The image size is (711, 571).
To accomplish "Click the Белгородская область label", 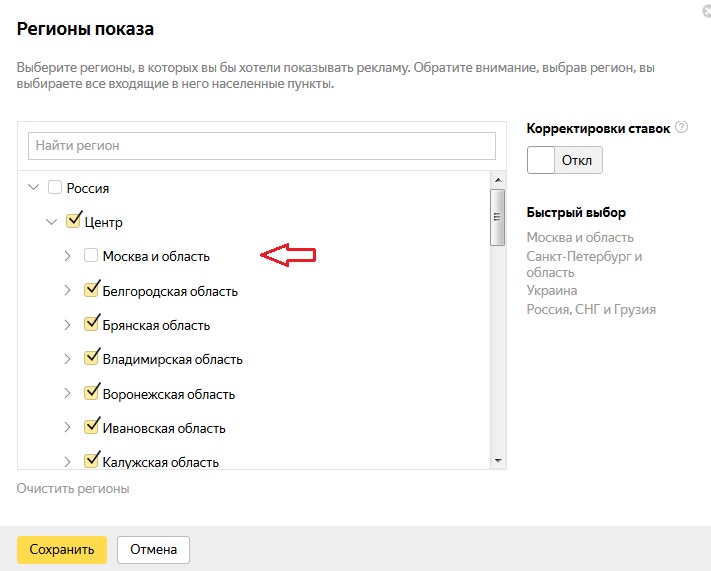I will point(170,291).
